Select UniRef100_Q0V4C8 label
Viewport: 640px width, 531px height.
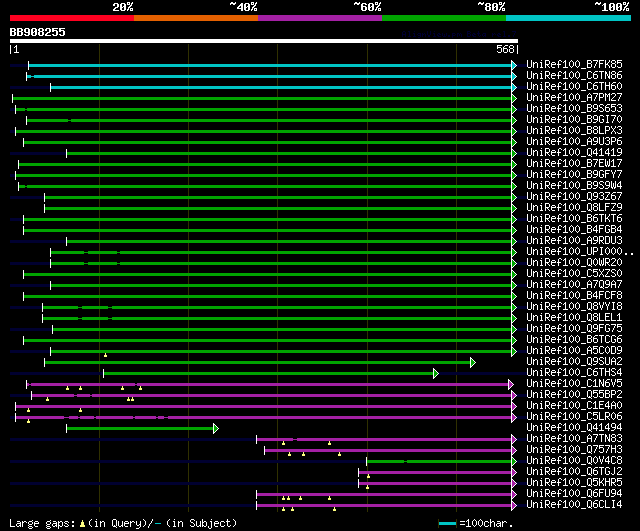(574, 461)
